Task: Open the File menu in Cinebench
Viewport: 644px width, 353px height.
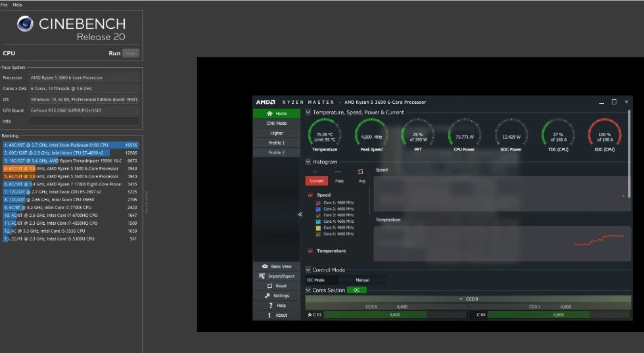Action: point(4,5)
